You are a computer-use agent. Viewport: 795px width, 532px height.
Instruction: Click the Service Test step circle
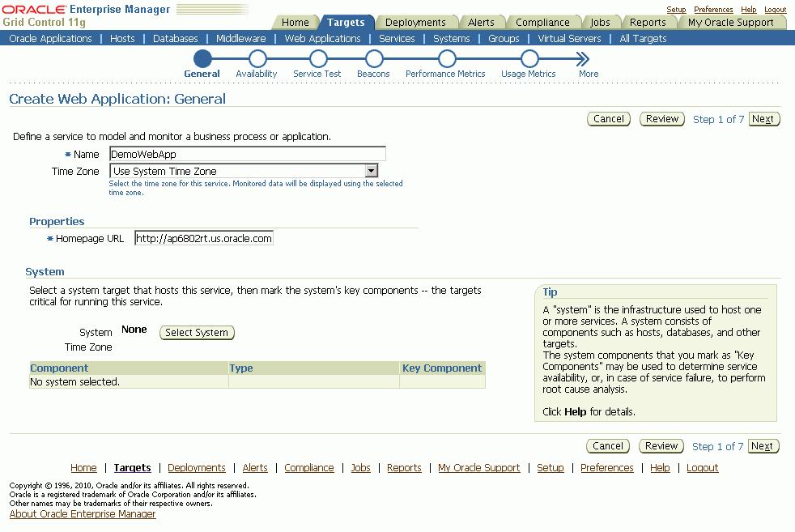click(x=318, y=59)
